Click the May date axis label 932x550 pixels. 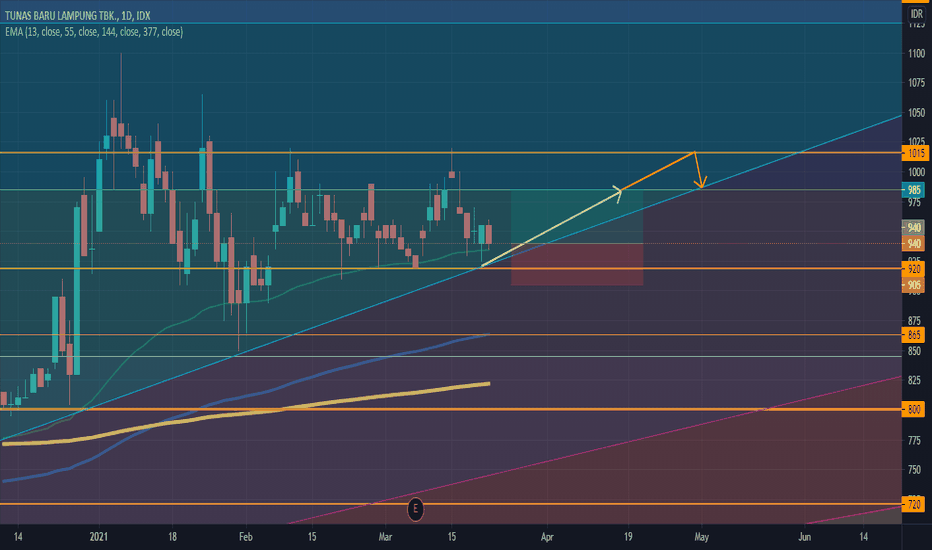(x=701, y=537)
